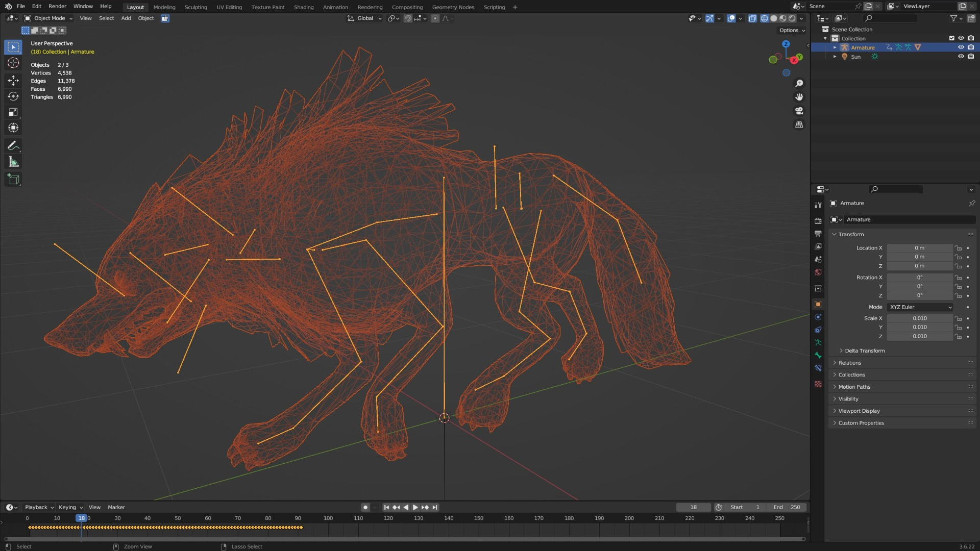Lock the Scale Y value
Image resolution: width=980 pixels, height=551 pixels.
[x=958, y=327]
